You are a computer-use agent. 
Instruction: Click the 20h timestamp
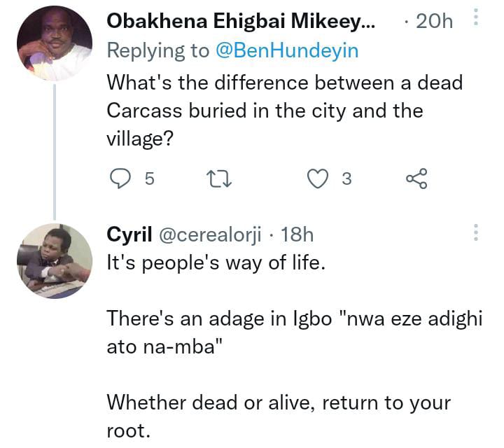coord(434,22)
